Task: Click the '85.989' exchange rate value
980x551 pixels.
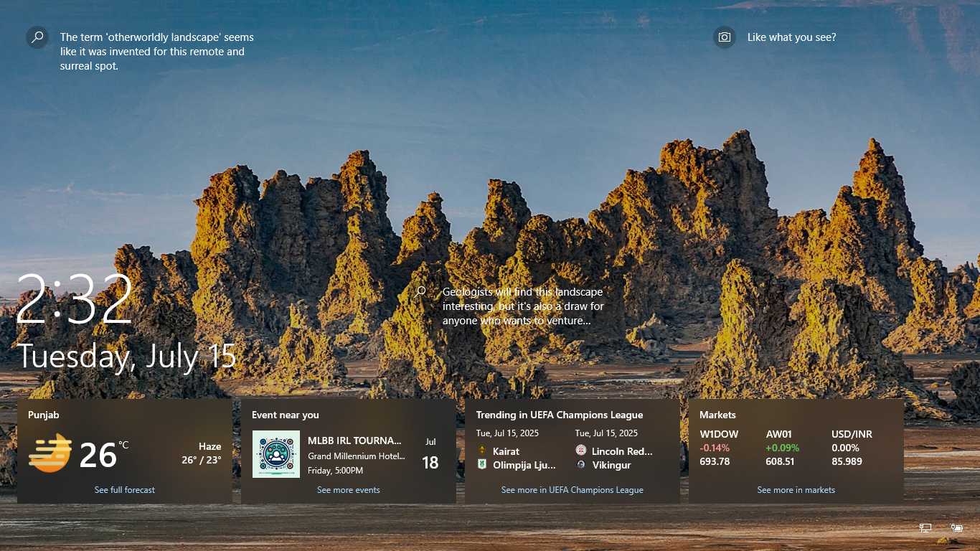Action: click(x=847, y=461)
